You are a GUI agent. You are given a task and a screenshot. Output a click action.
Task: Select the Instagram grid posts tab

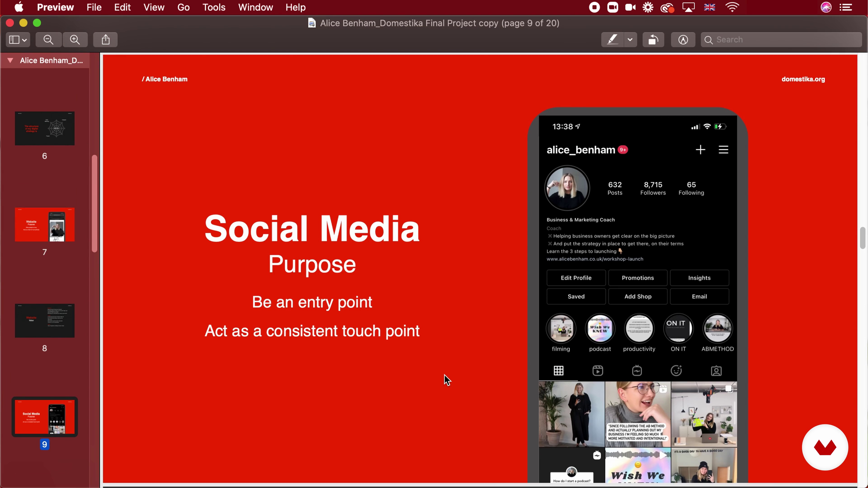[558, 371]
